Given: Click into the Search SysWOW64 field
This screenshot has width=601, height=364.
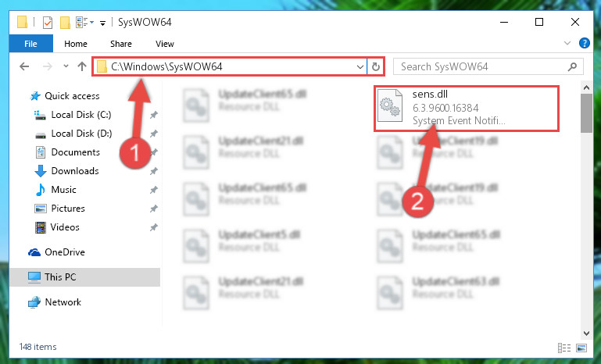Looking at the screenshot, I should click(x=488, y=66).
